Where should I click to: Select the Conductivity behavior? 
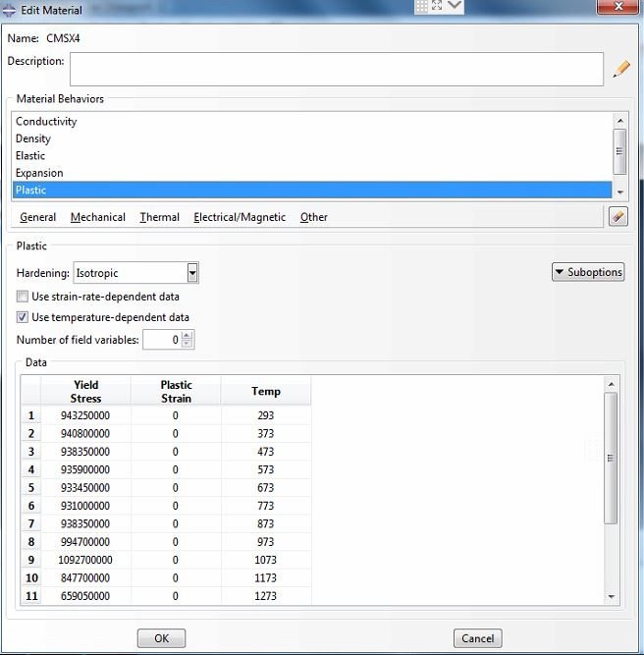point(312,121)
